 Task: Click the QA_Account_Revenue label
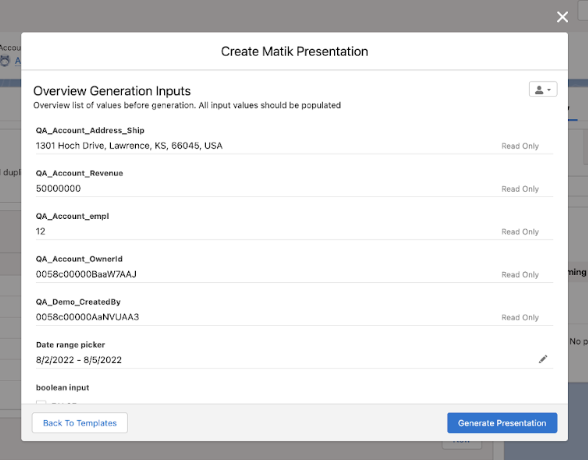click(x=80, y=173)
